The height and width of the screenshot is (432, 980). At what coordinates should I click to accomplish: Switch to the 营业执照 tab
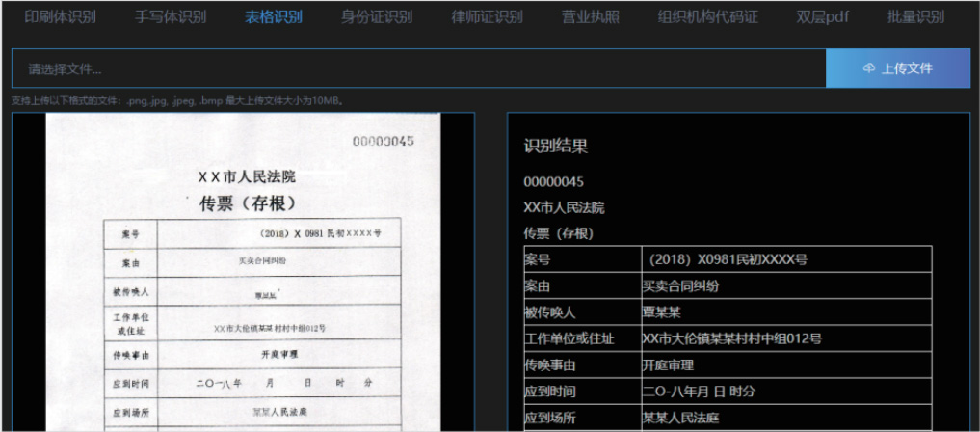591,17
